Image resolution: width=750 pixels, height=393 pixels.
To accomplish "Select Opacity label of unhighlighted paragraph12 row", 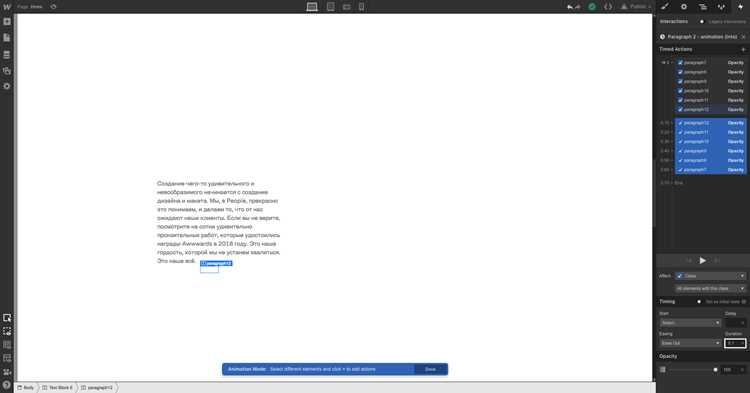I will coord(736,109).
